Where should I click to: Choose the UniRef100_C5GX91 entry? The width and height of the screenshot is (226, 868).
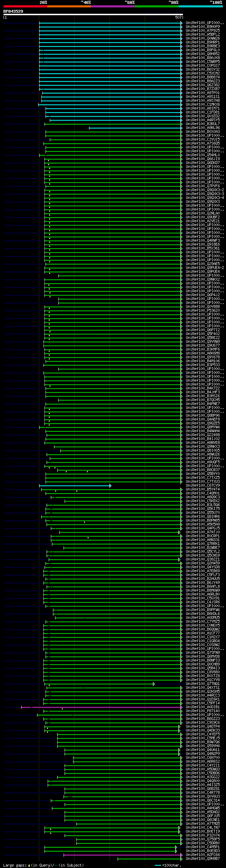click(203, 598)
